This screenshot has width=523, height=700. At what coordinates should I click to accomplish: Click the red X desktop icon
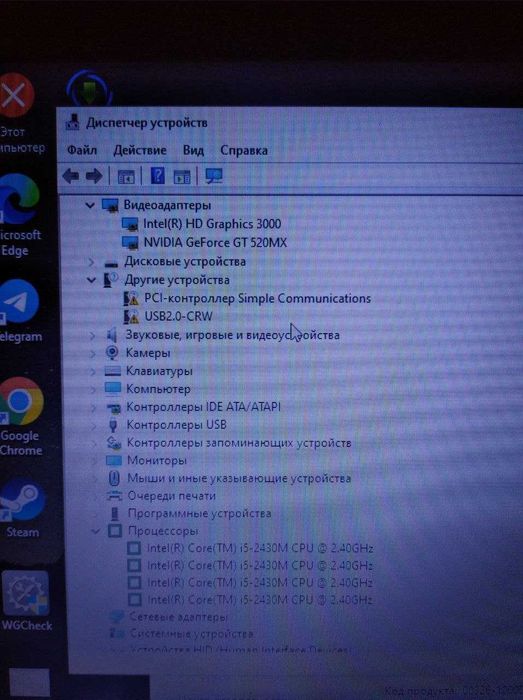click(x=16, y=95)
